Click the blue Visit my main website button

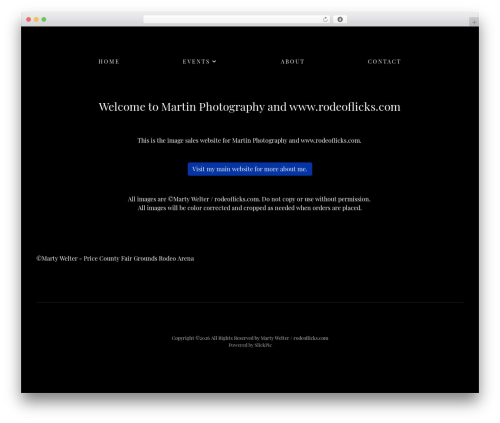point(250,169)
